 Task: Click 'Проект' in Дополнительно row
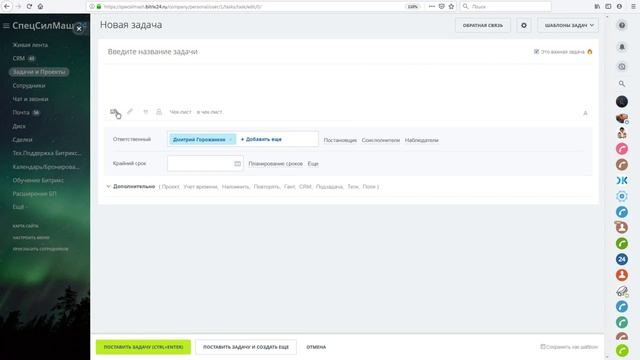click(x=170, y=187)
